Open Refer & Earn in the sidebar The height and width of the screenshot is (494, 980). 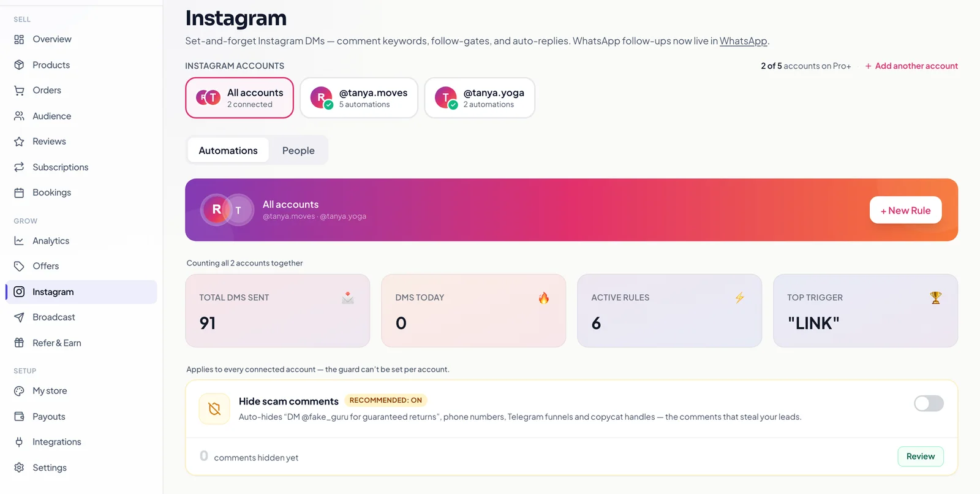[81, 343]
